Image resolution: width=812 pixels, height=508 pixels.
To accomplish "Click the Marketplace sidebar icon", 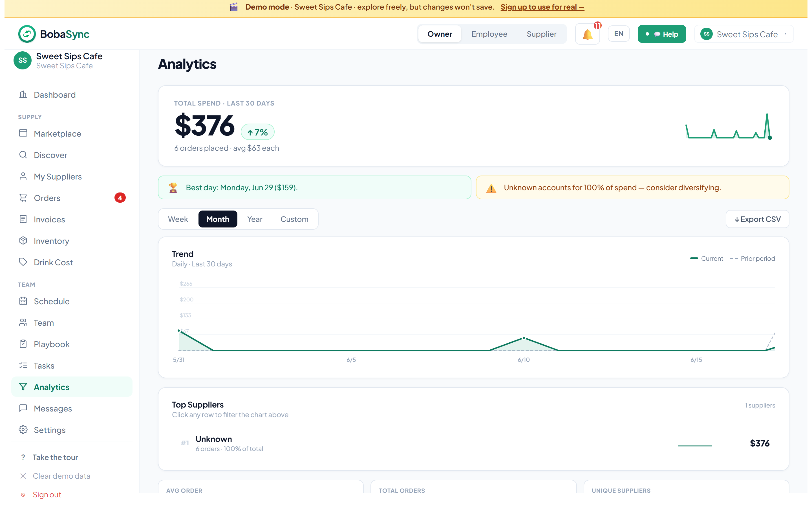I will (23, 133).
